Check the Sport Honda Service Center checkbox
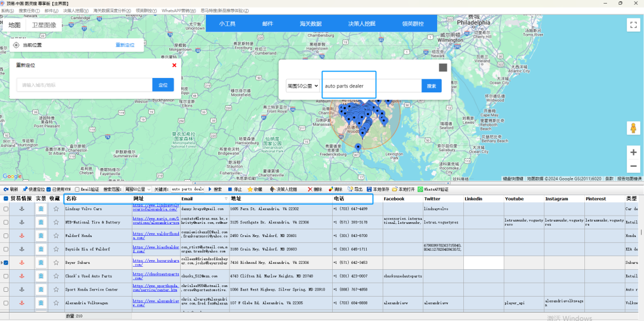The width and height of the screenshot is (644, 321). coord(6,289)
